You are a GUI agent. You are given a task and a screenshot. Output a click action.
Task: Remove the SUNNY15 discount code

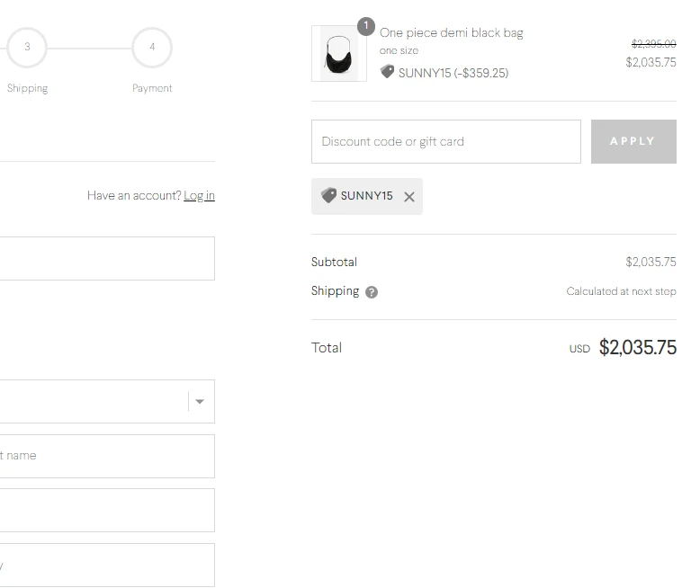tap(408, 197)
